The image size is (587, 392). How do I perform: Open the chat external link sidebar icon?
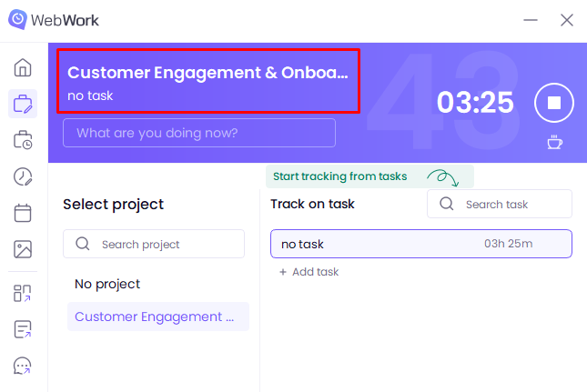pyautogui.click(x=24, y=366)
